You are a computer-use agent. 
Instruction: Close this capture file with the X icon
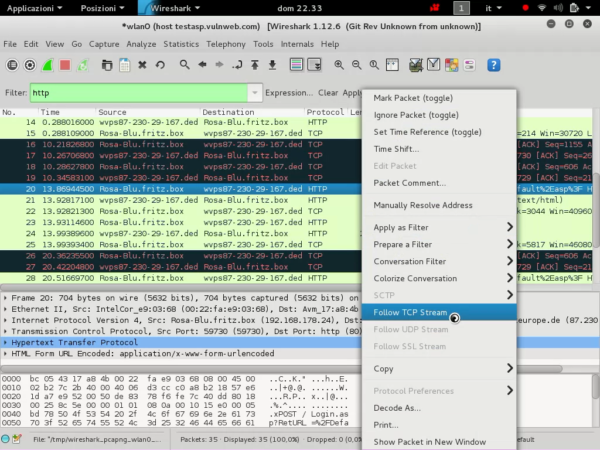click(142, 65)
